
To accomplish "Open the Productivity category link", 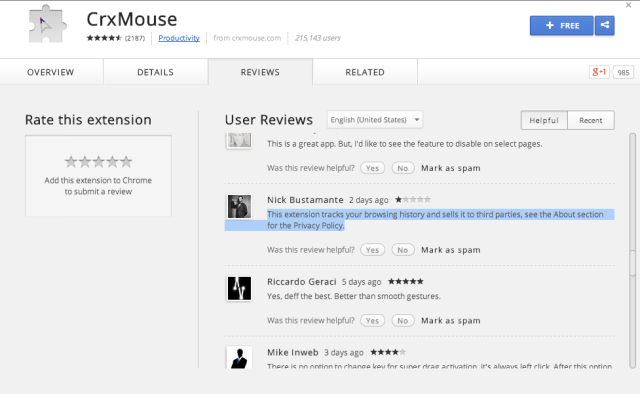I will coord(179,38).
